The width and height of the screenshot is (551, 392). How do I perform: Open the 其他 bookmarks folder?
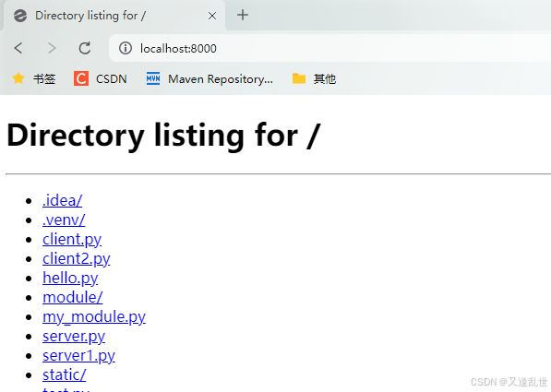point(314,78)
